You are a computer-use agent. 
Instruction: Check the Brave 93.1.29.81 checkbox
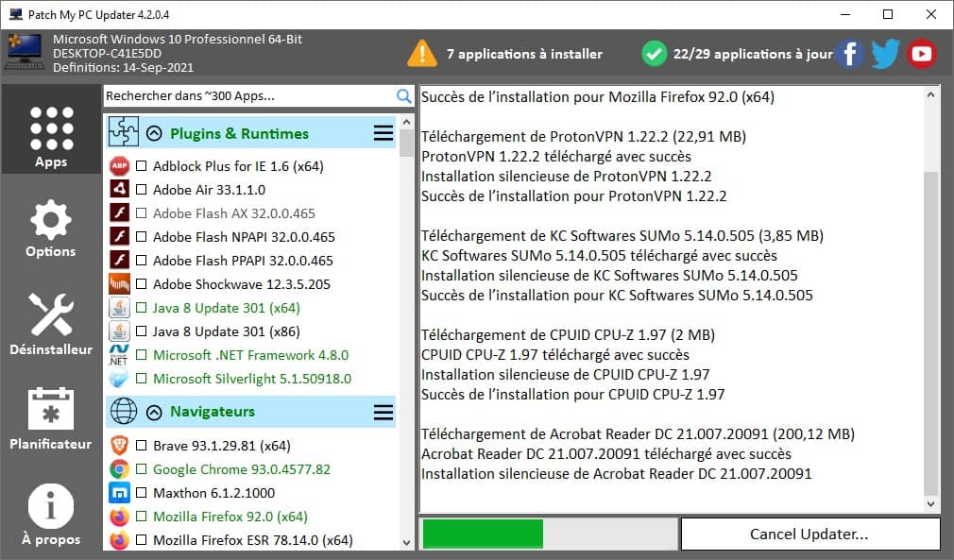pyautogui.click(x=141, y=446)
